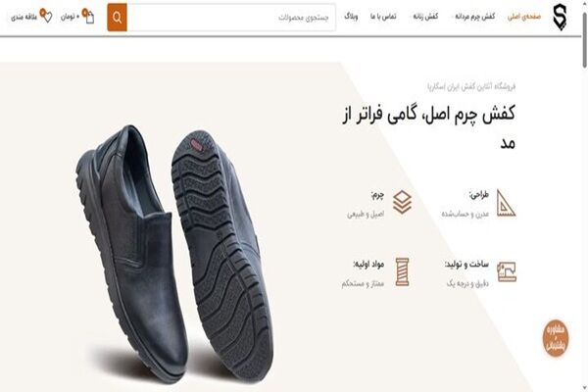Click the orange search magnifier button

click(117, 18)
